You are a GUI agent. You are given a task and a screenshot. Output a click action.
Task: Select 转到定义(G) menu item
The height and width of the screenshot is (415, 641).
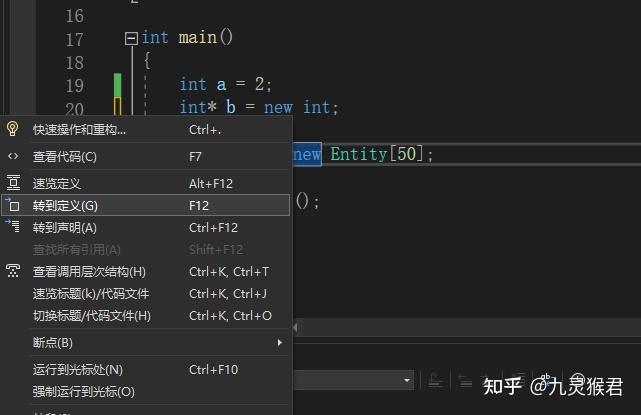point(146,205)
